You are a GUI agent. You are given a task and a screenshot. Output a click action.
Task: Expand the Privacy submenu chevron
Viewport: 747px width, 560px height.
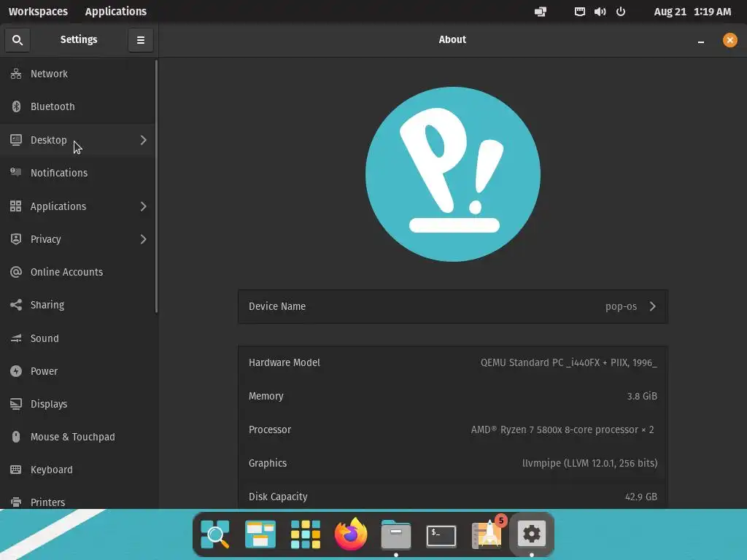tap(144, 239)
